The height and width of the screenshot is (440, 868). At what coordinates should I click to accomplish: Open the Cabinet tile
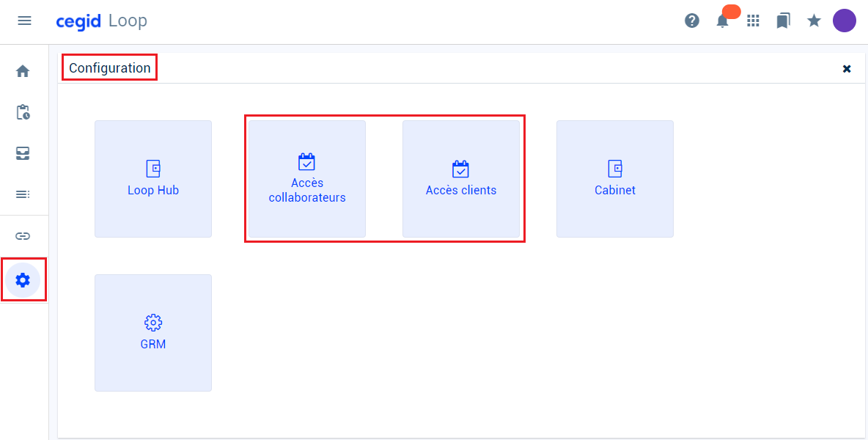615,179
